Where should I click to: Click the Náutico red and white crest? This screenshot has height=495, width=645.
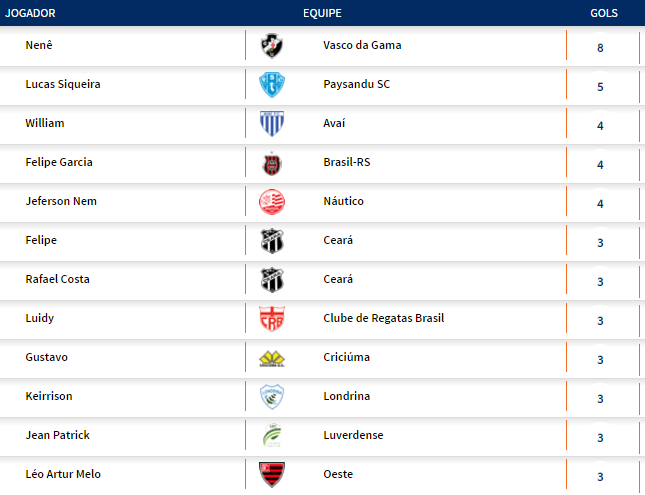coord(271,201)
